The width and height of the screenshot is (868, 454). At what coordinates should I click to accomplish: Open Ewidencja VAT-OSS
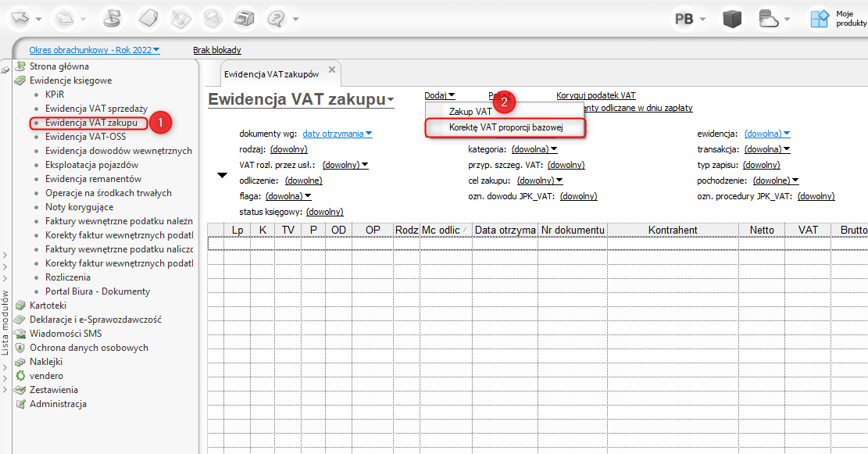[x=85, y=136]
